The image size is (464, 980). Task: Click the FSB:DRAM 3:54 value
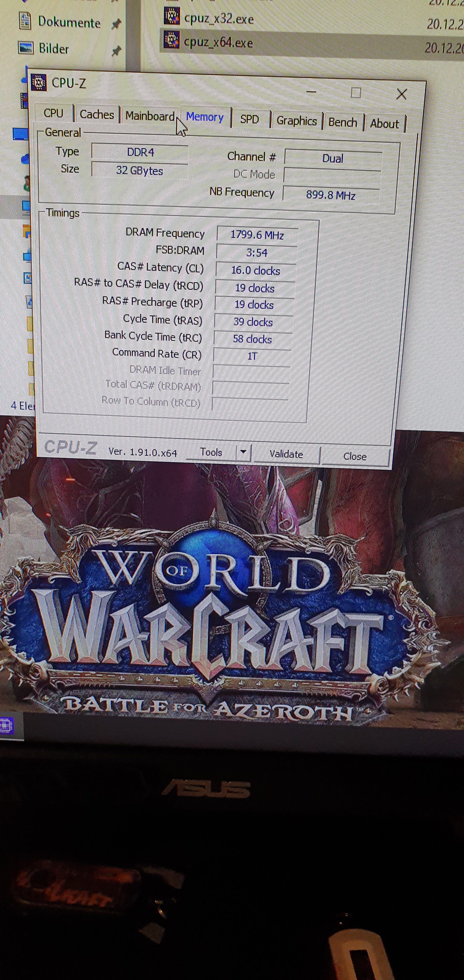point(257,253)
